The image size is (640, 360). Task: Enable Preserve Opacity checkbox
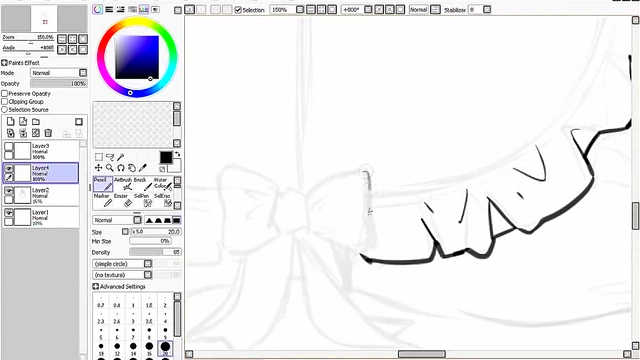[5, 93]
